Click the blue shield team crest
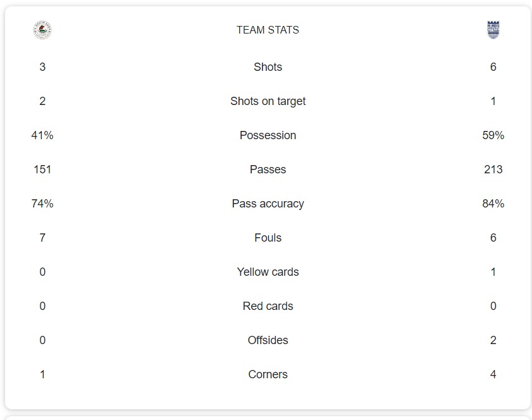This screenshot has height=420, width=532. coord(493,30)
